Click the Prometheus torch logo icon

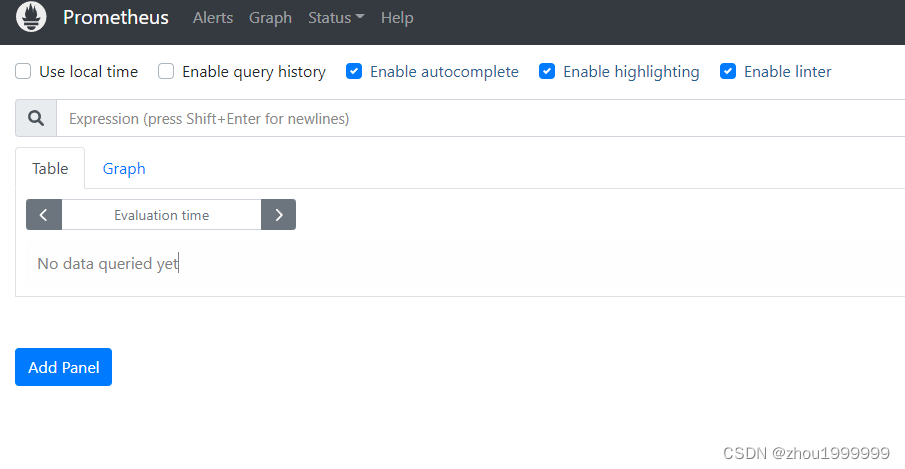pyautogui.click(x=31, y=17)
